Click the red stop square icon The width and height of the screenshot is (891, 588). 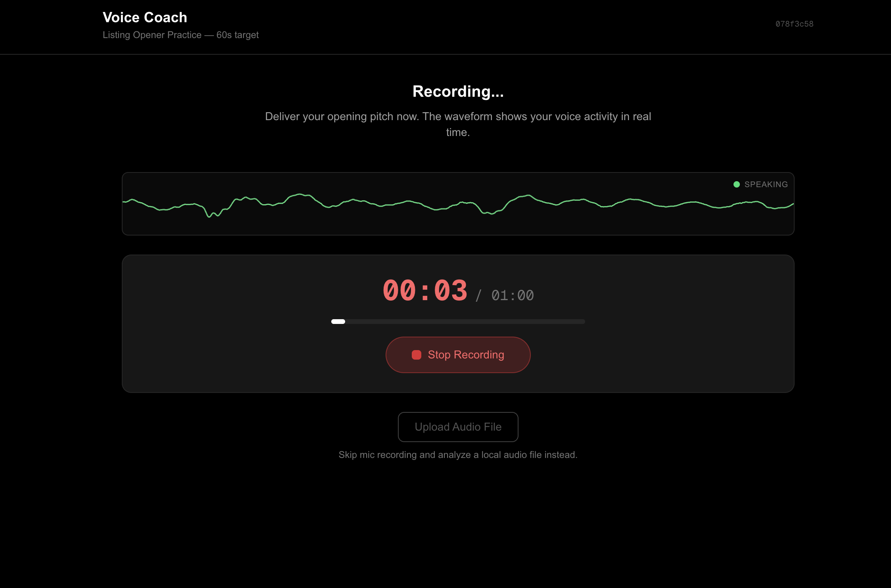[x=416, y=354]
